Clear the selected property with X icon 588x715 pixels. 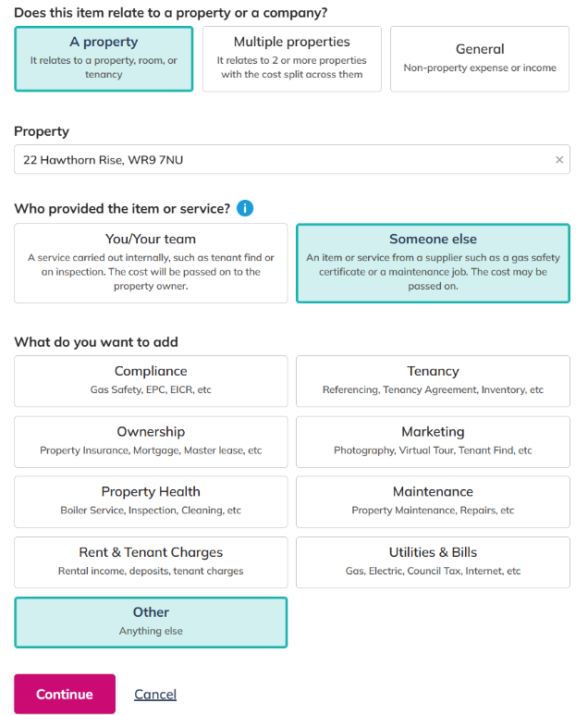[x=559, y=160]
